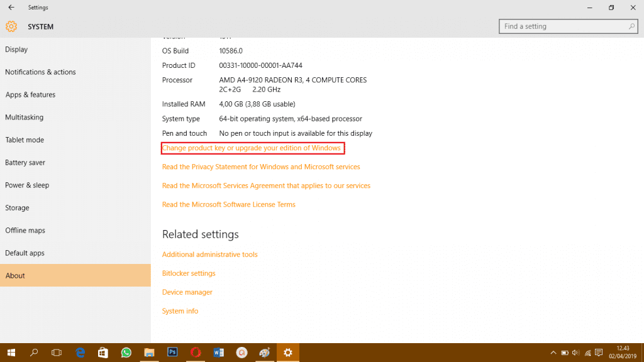
Task: Click the No pen or touch input text
Action: [x=296, y=133]
